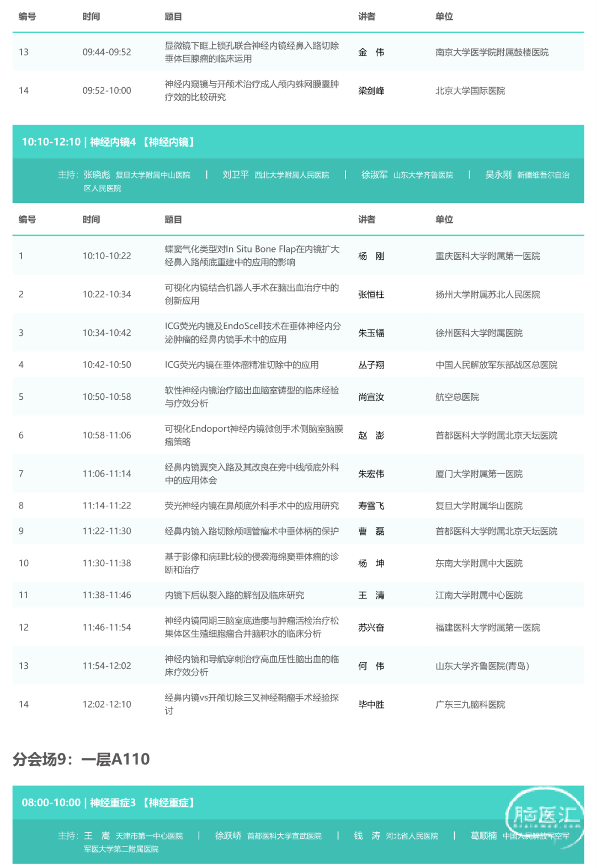Click time cell 10:50-10:58
Viewport: 596px width, 868px height.
tap(107, 397)
